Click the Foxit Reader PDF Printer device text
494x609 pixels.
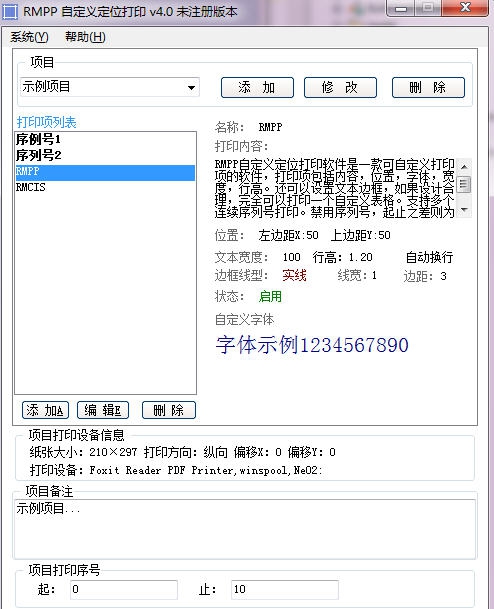206,470
